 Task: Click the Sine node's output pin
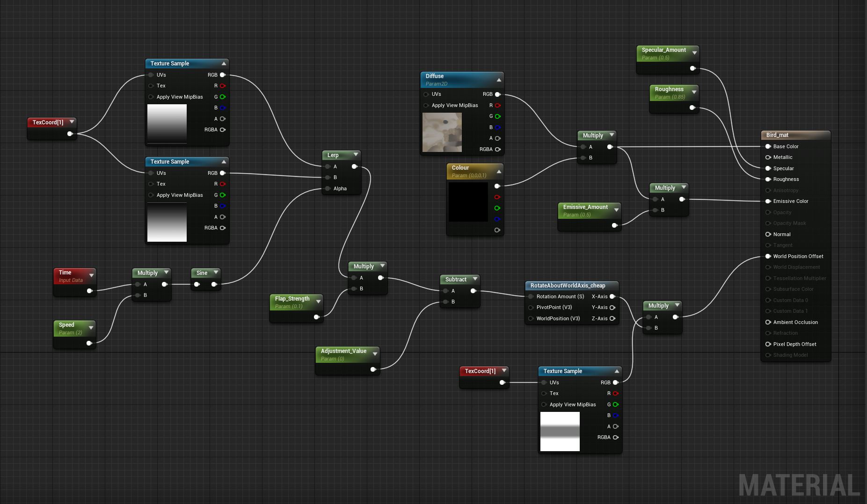pos(214,284)
